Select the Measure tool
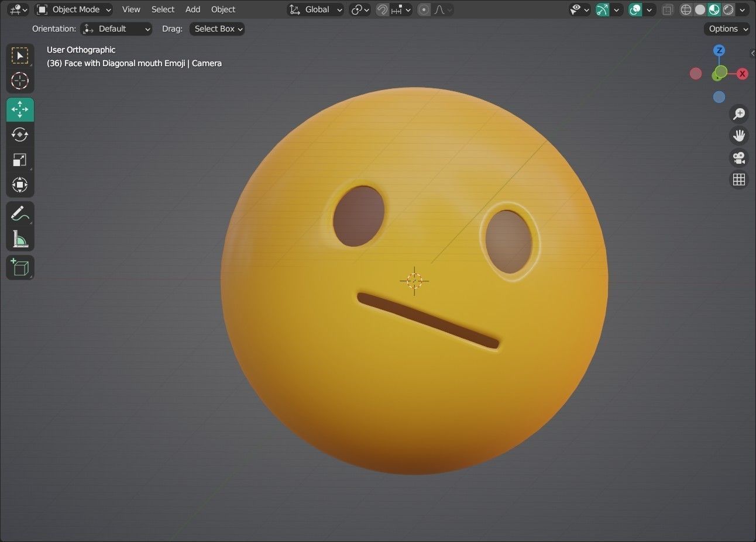Viewport: 756px width, 542px height. (x=20, y=239)
